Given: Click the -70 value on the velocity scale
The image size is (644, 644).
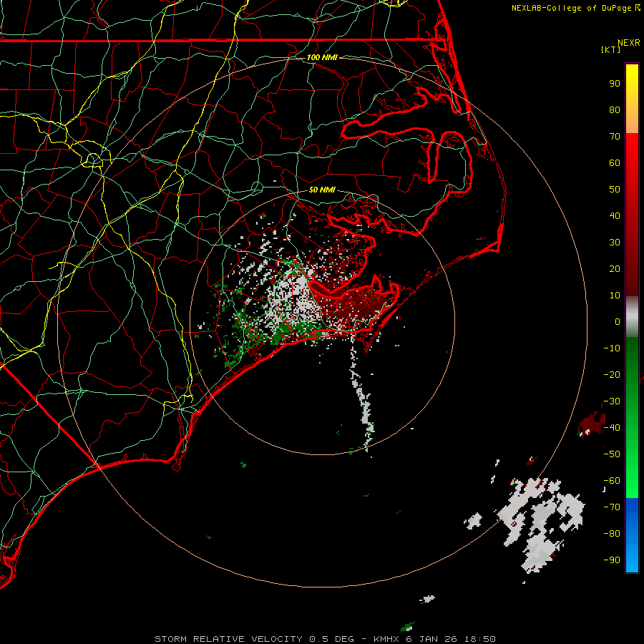Looking at the screenshot, I should click(612, 507).
